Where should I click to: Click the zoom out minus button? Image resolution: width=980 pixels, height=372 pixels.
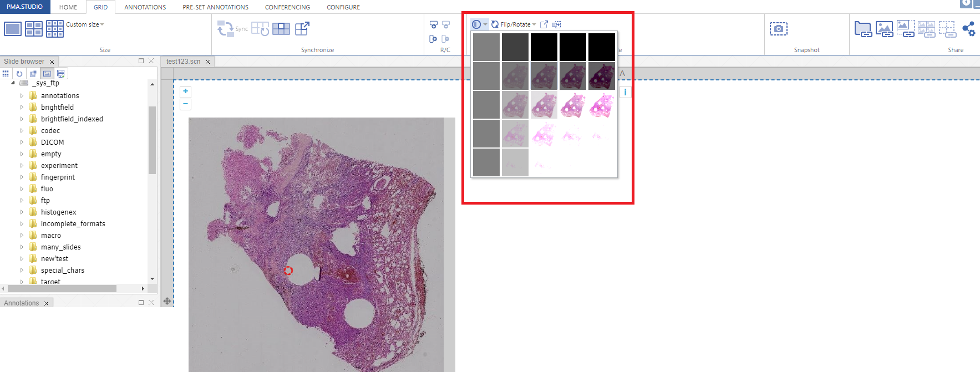click(x=186, y=104)
